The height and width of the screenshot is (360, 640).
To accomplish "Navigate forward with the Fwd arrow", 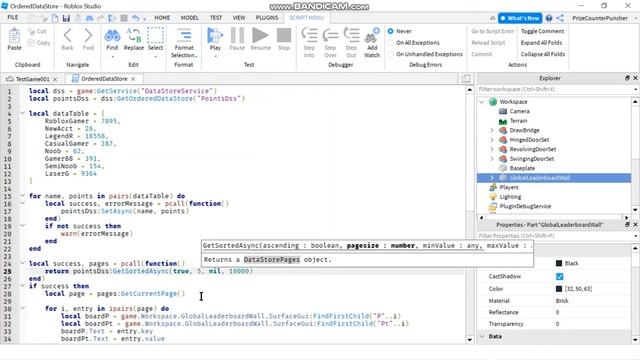I will point(88,36).
